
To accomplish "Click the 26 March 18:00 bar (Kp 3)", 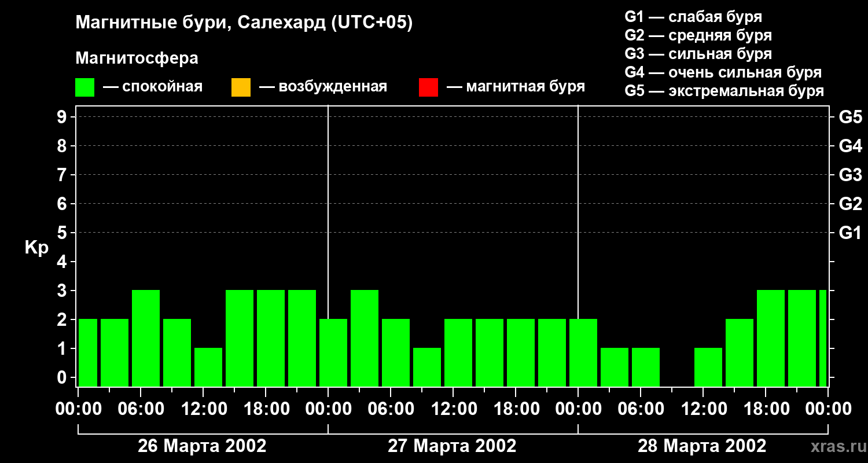I will tap(271, 338).
